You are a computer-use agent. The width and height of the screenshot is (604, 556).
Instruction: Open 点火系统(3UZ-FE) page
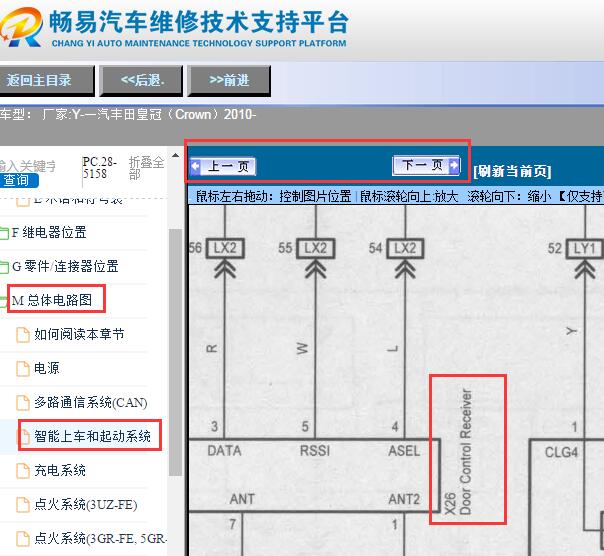86,504
